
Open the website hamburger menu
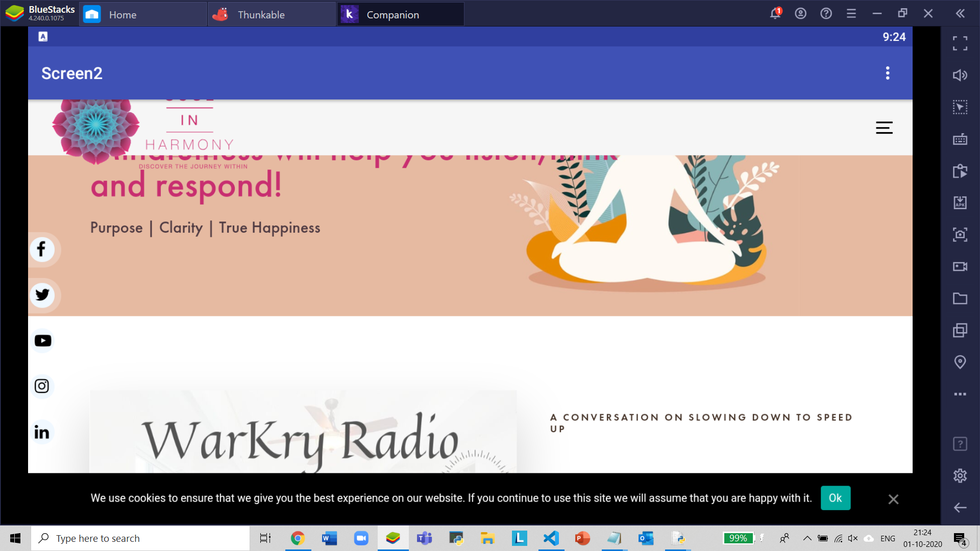coord(884,128)
